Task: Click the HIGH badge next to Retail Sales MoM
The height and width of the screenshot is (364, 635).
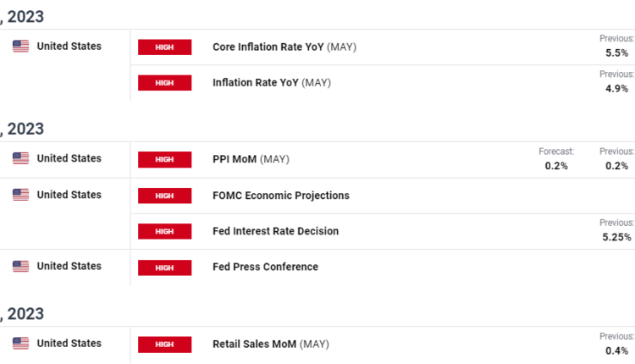Action: (165, 345)
